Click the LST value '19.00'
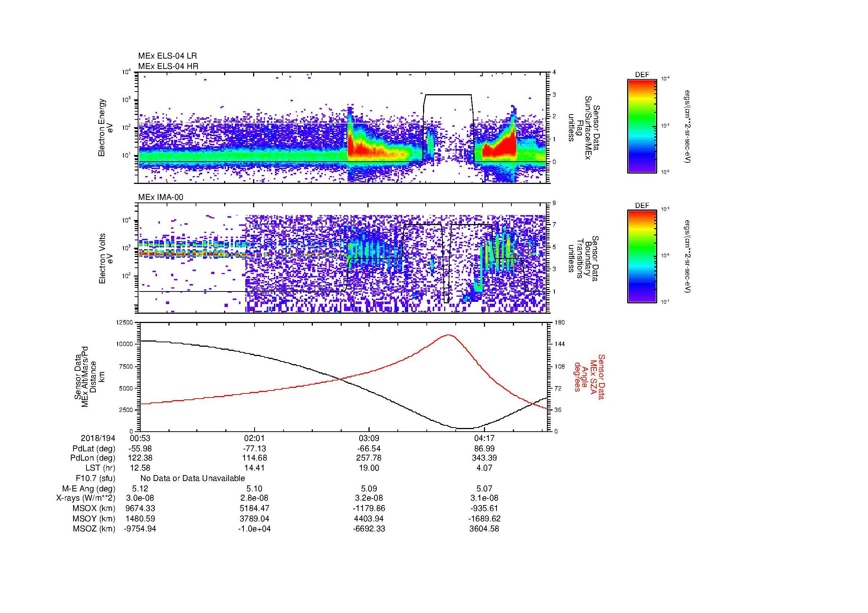 pyautogui.click(x=369, y=468)
